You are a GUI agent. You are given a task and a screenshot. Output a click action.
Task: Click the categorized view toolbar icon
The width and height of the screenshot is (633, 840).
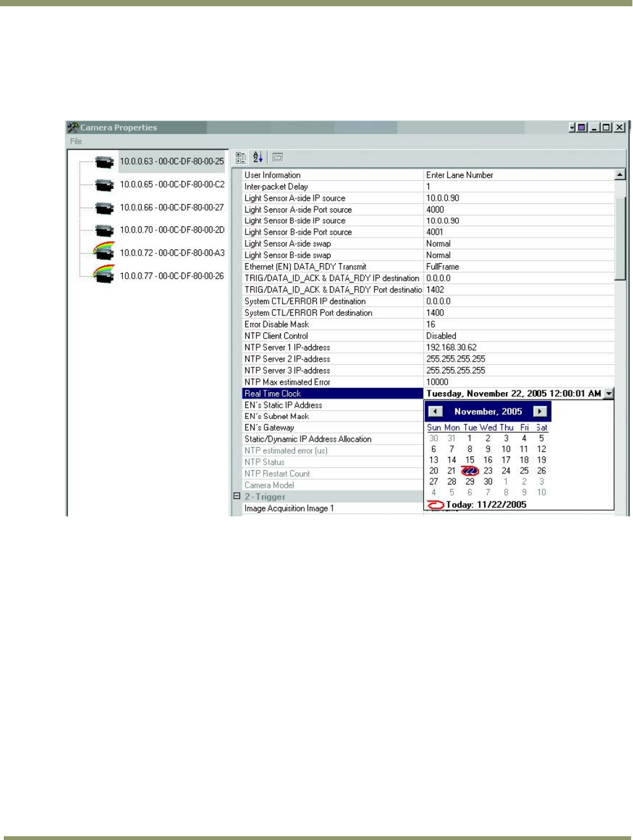241,158
